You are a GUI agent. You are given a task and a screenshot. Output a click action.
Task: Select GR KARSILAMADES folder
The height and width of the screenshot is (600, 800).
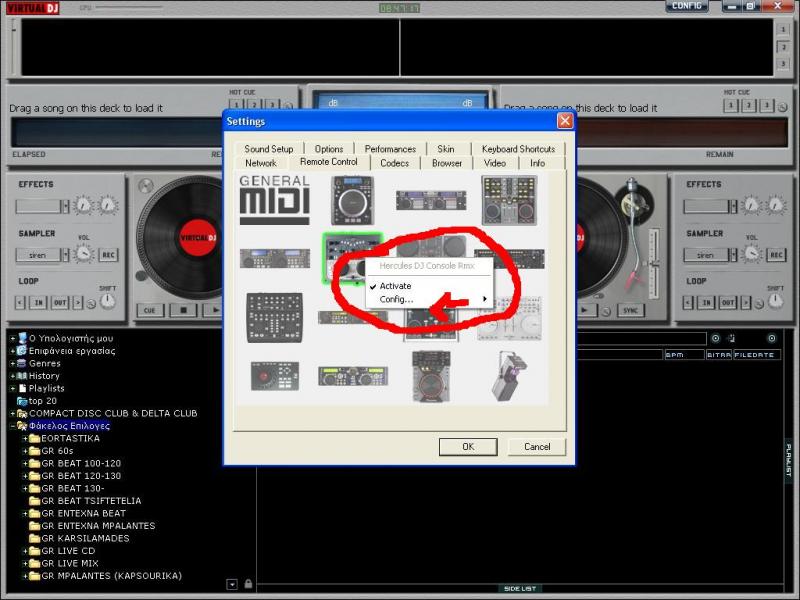(85, 538)
